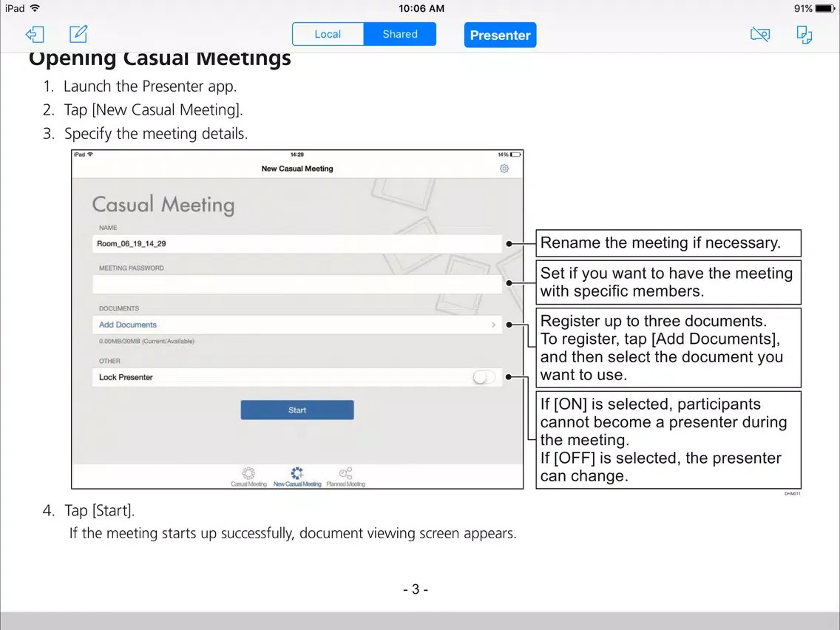840x630 pixels.
Task: Tap the Wi-Fi status icon
Action: [35, 8]
